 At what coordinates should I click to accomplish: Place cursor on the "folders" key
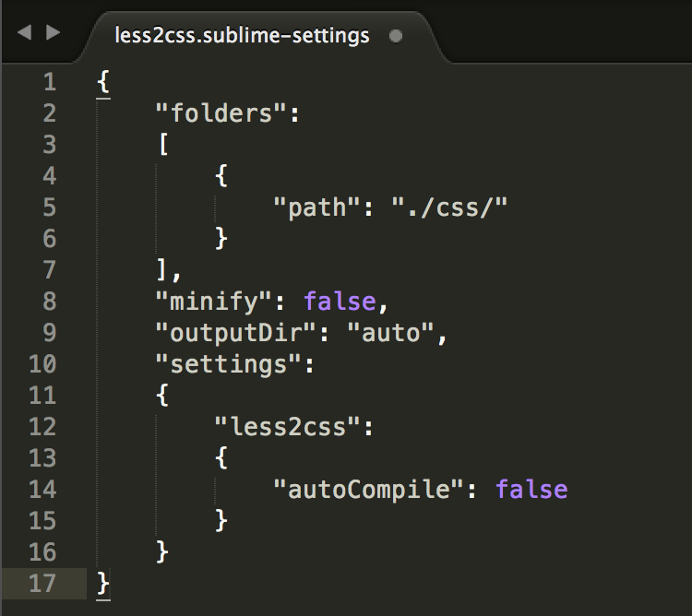222,114
